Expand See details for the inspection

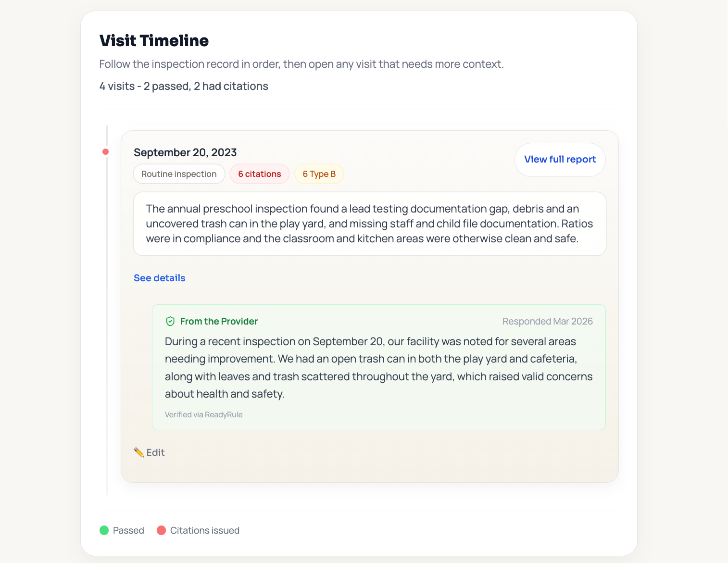(159, 278)
